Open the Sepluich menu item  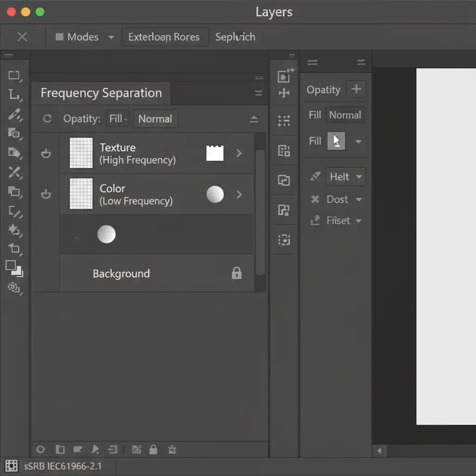tap(235, 37)
